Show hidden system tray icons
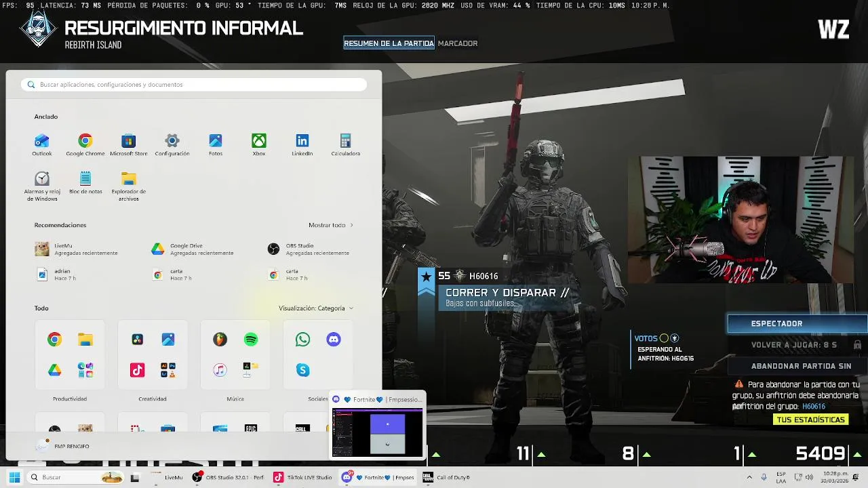868x488 pixels. [x=751, y=477]
